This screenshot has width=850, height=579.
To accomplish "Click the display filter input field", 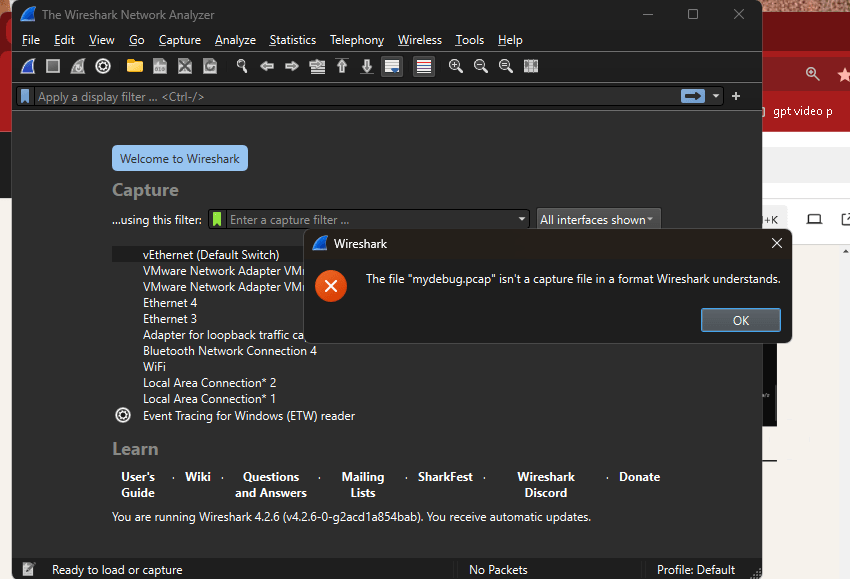I will 355,96.
